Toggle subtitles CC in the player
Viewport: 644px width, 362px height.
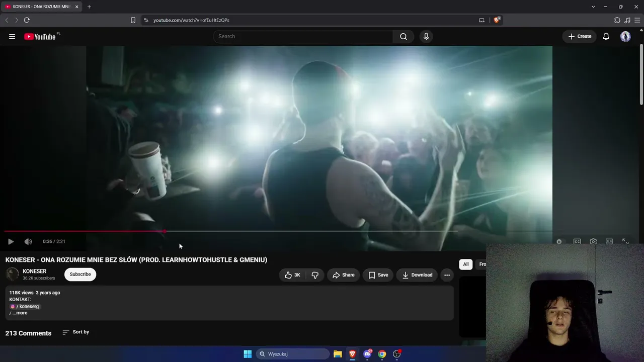[577, 241]
